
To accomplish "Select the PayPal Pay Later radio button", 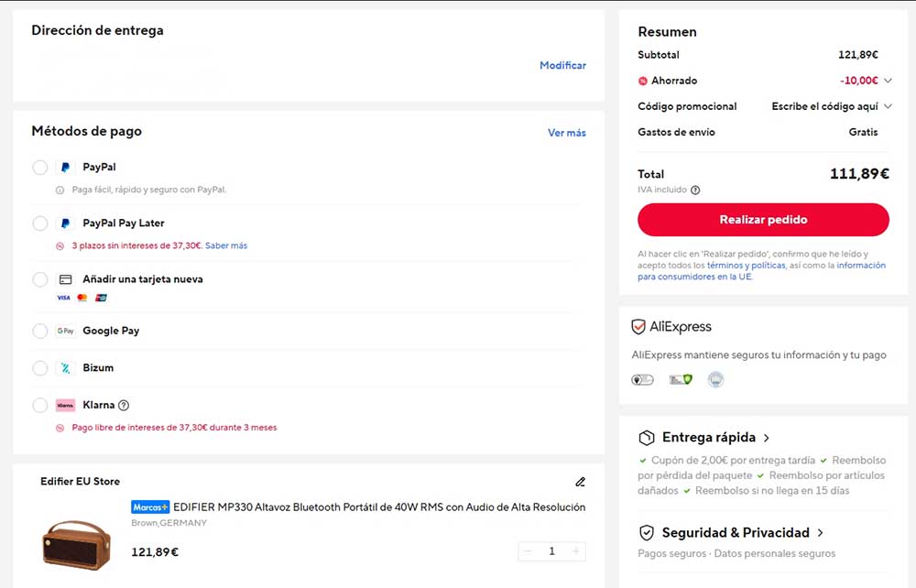I will 39,223.
